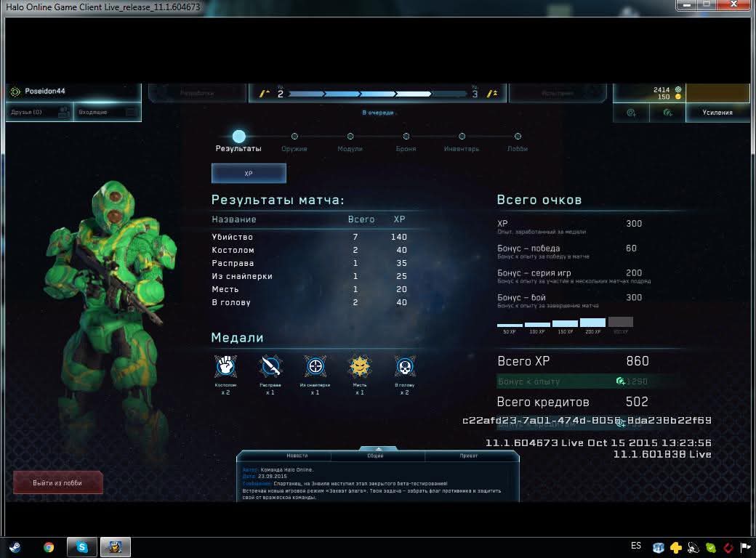The height and width of the screenshot is (558, 756).
Task: Switch to the Общее chat tab
Action: (x=376, y=456)
